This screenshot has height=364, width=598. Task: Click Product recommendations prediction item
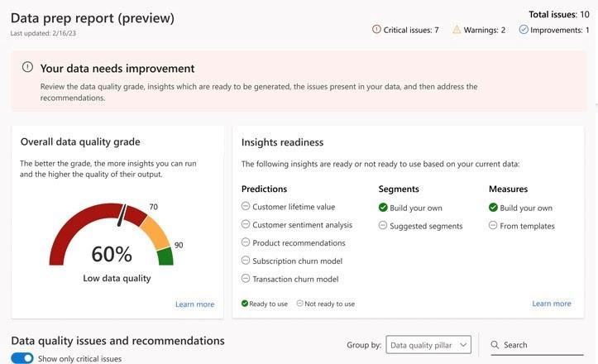(x=299, y=243)
